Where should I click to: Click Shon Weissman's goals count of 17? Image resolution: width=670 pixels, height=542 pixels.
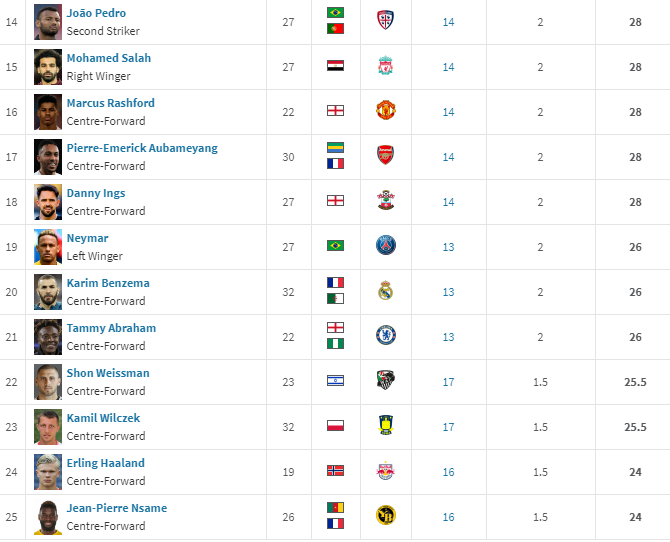point(448,382)
